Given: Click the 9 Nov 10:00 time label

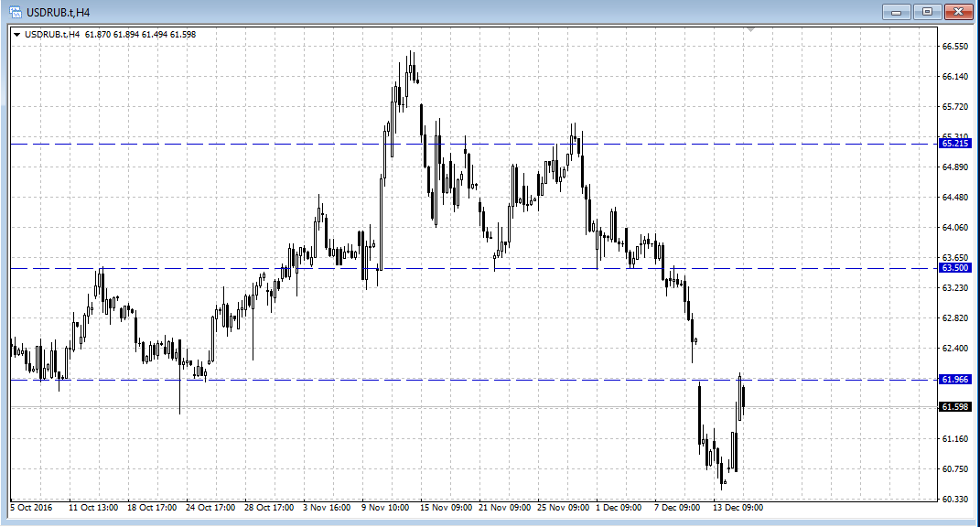Looking at the screenshot, I should [x=385, y=508].
